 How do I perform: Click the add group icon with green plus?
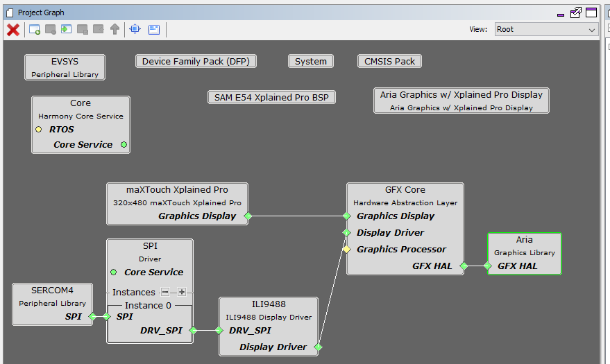(35, 30)
